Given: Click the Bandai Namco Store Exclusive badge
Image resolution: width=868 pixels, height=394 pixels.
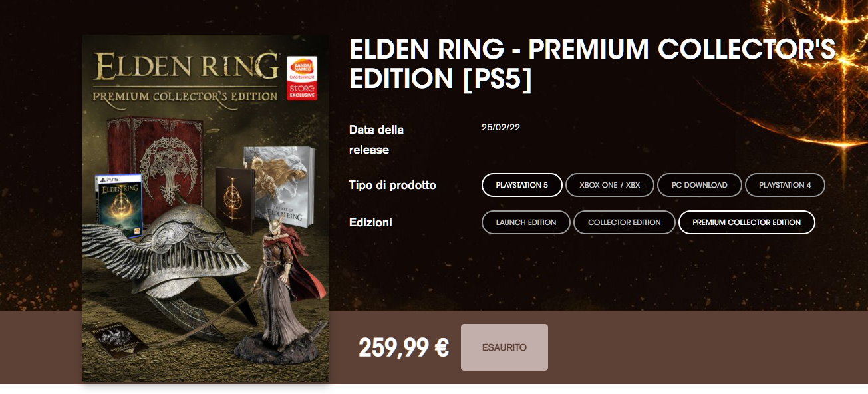Looking at the screenshot, I should (301, 78).
